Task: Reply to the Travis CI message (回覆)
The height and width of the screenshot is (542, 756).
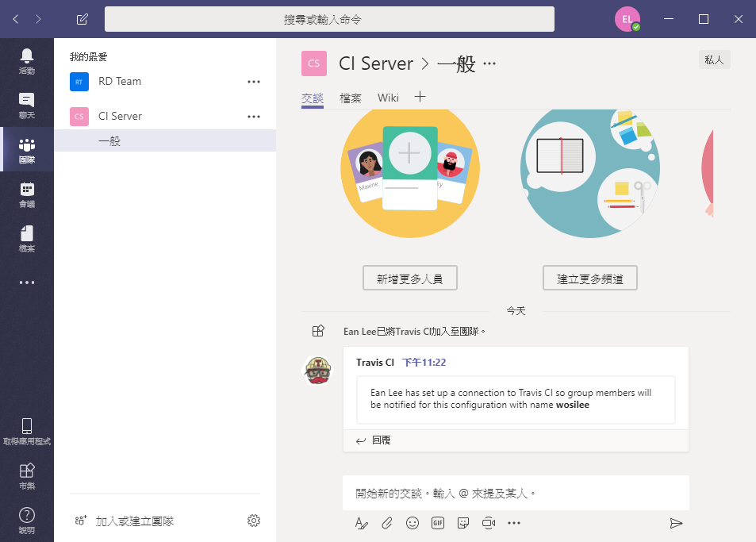Action: click(x=374, y=440)
